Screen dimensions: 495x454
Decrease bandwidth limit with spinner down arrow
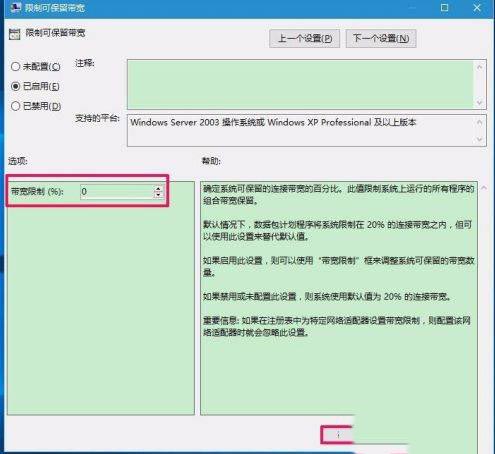click(x=158, y=195)
